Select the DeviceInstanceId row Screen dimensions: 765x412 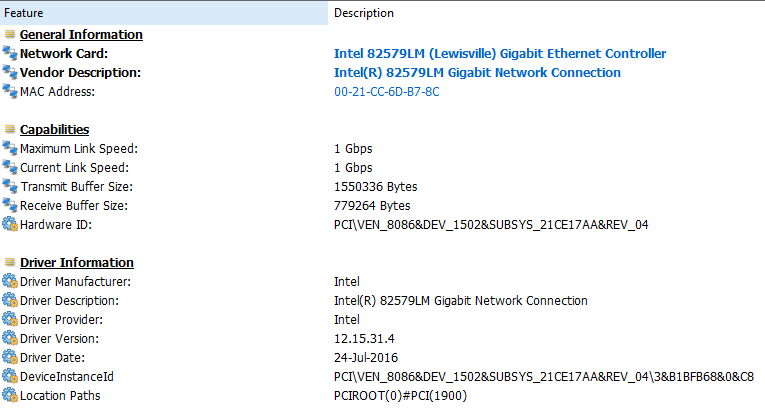[382, 376]
